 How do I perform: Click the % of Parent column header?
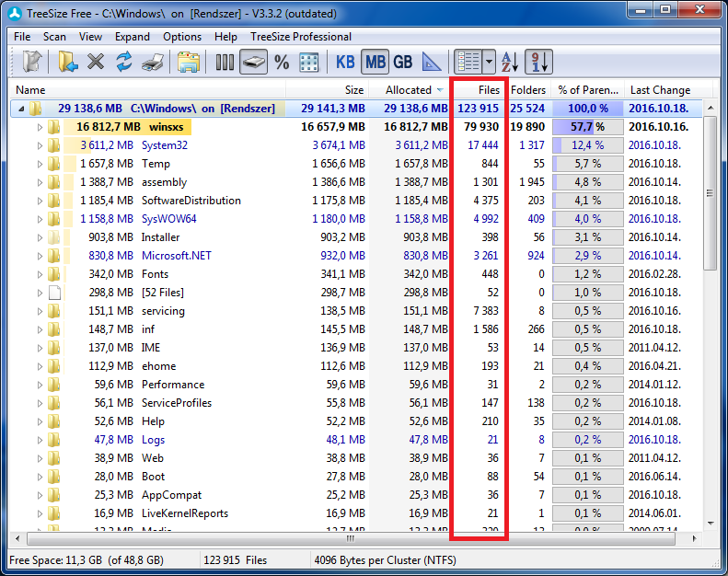[x=588, y=90]
